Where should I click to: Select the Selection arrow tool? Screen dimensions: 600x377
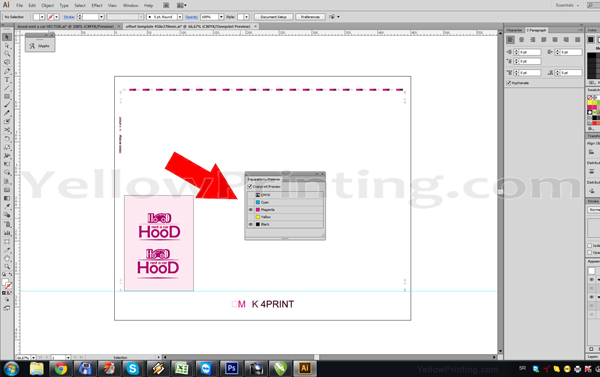(x=7, y=37)
